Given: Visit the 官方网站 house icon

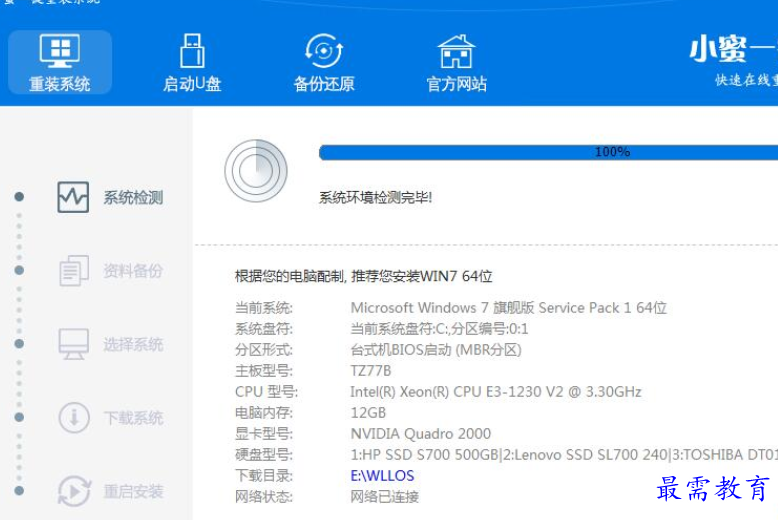Looking at the screenshot, I should coord(456,51).
